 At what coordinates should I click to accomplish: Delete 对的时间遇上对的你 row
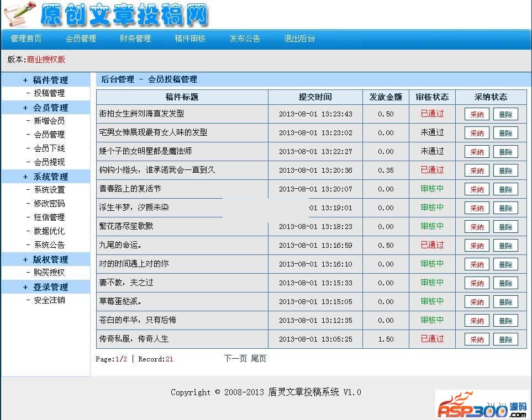505,264
